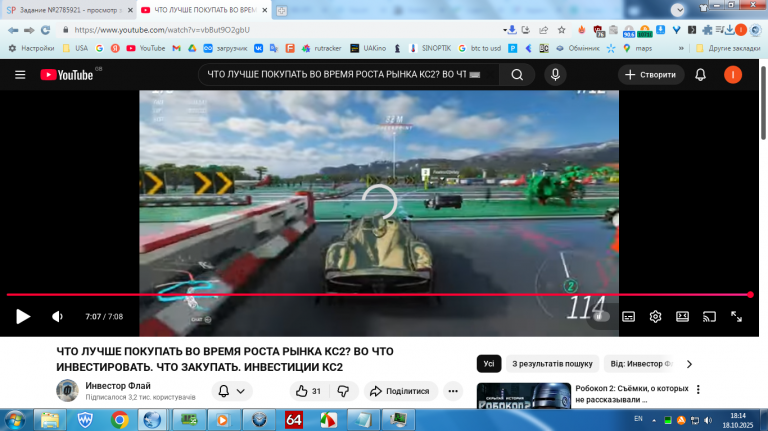This screenshot has width=768, height=431.
Task: Open the on-screen keyboard icon in search box
Action: tap(475, 75)
